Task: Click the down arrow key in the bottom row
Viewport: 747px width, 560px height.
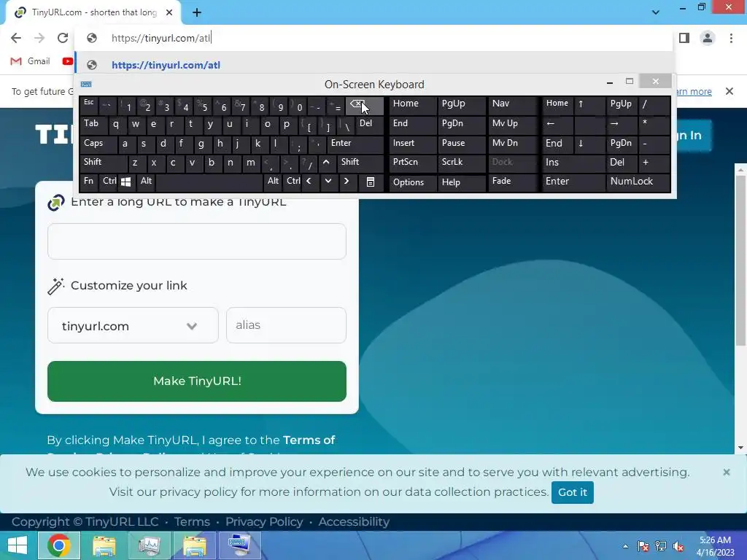Action: (328, 182)
